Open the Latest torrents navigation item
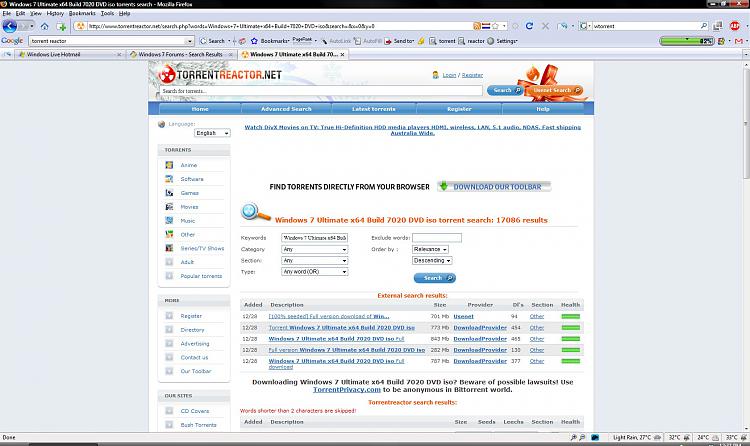The height and width of the screenshot is (446, 750). coord(374,109)
